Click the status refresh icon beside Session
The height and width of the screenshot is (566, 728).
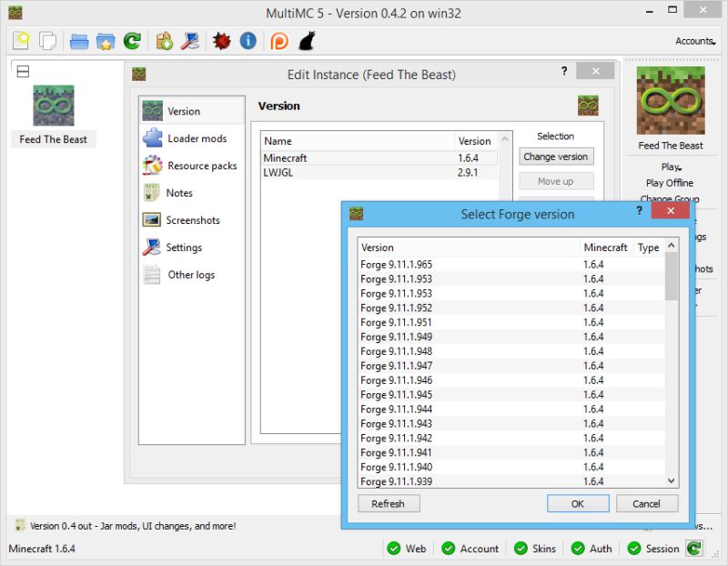(694, 549)
